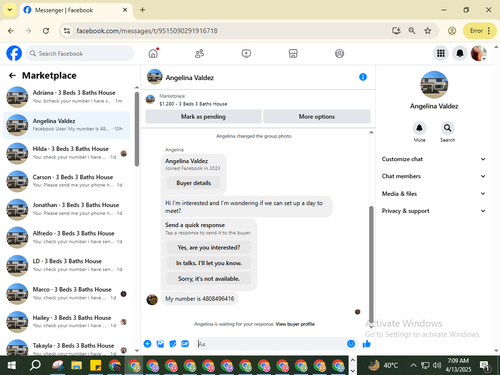The width and height of the screenshot is (500, 375).
Task: Go back using the Marketplace arrow
Action: [12, 76]
